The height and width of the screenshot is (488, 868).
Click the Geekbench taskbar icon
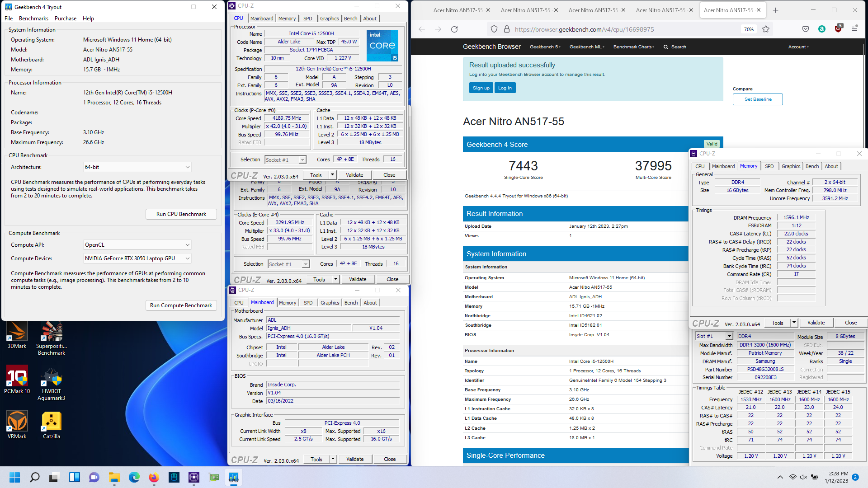click(x=233, y=477)
